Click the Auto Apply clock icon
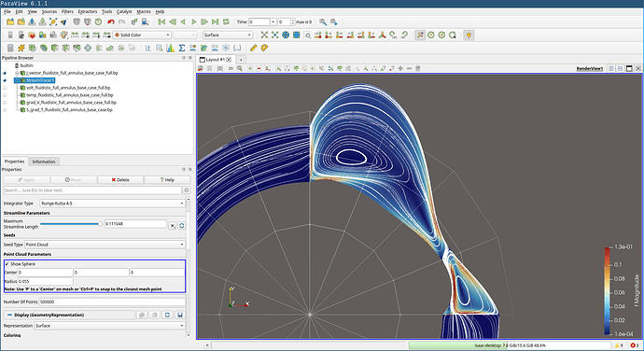 [x=98, y=21]
